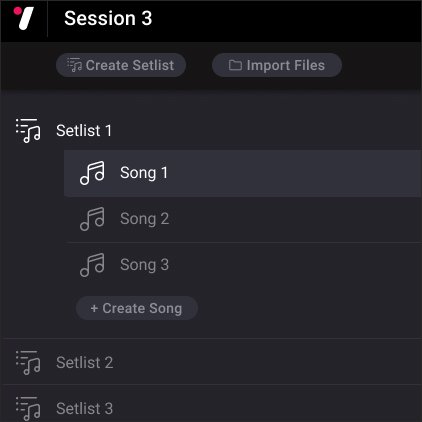Click the Session 3 title
422x422 pixels.
[108, 18]
